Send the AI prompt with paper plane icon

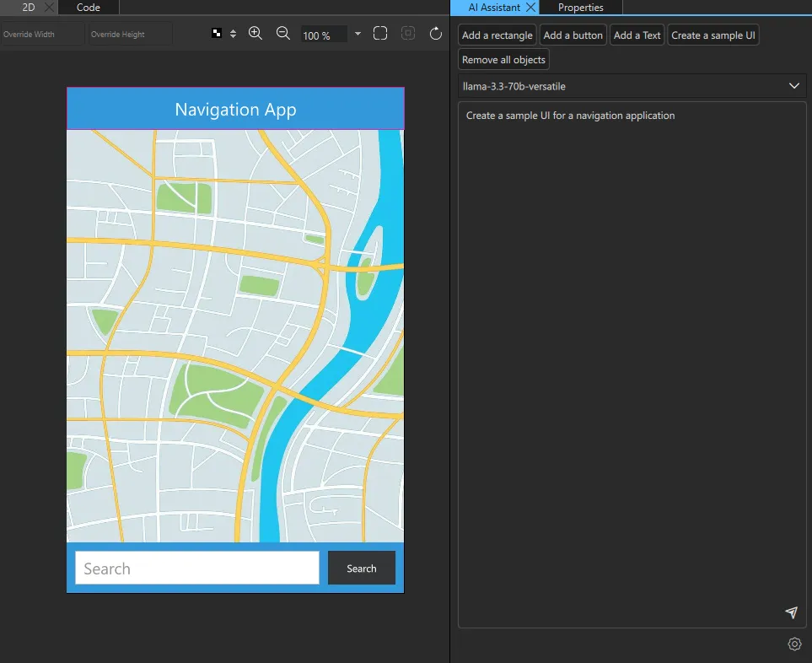click(x=791, y=612)
